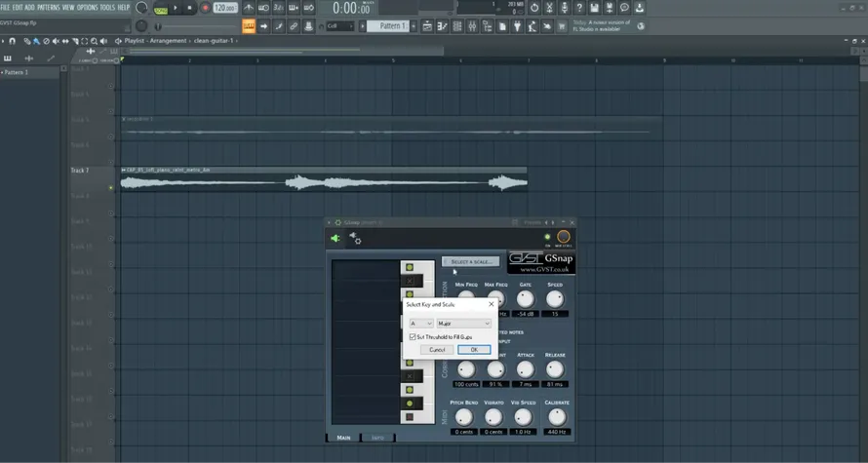
Task: Click Cancel in Select Key dialog
Action: tap(437, 350)
